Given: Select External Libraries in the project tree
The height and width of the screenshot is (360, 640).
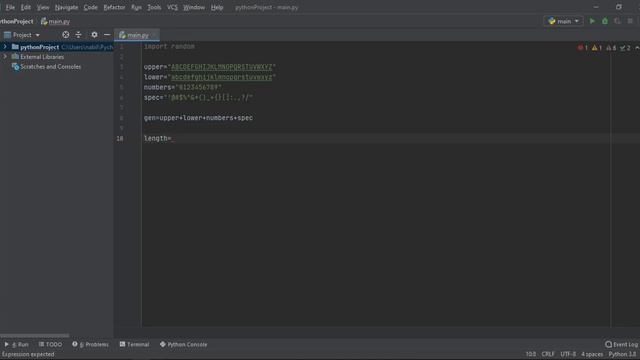Looking at the screenshot, I should coord(42,57).
